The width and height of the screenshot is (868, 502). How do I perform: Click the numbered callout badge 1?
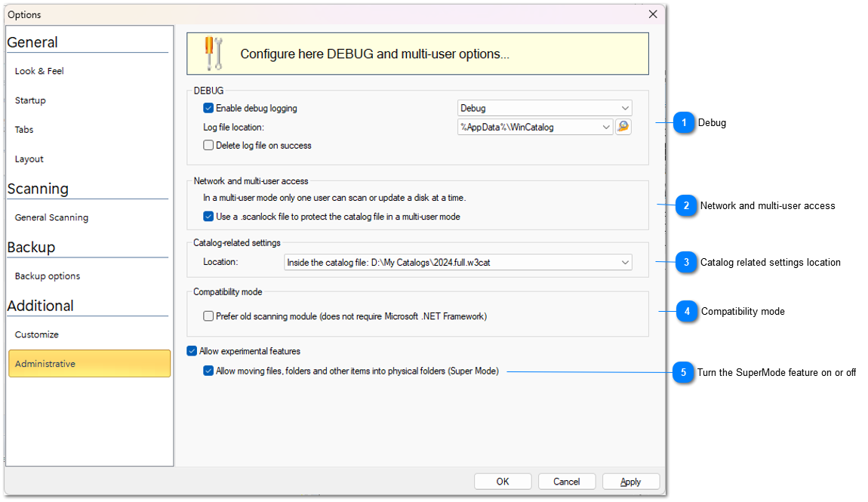[x=683, y=122]
